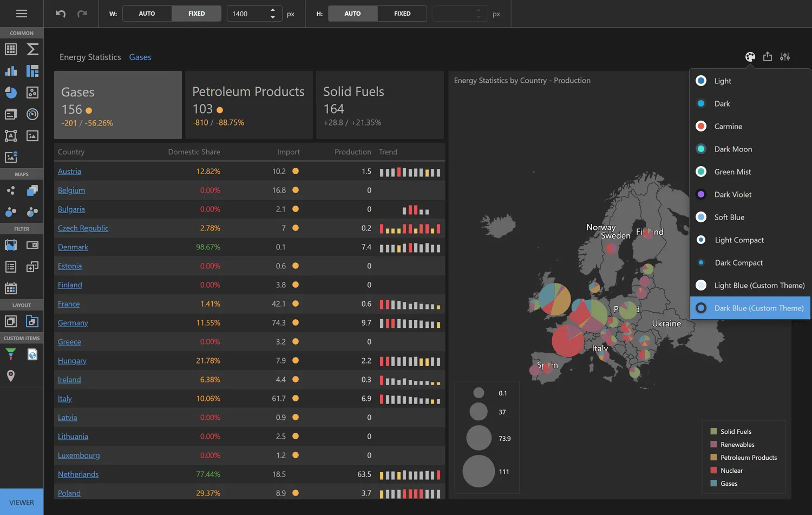Open the hamburger main menu

click(22, 14)
